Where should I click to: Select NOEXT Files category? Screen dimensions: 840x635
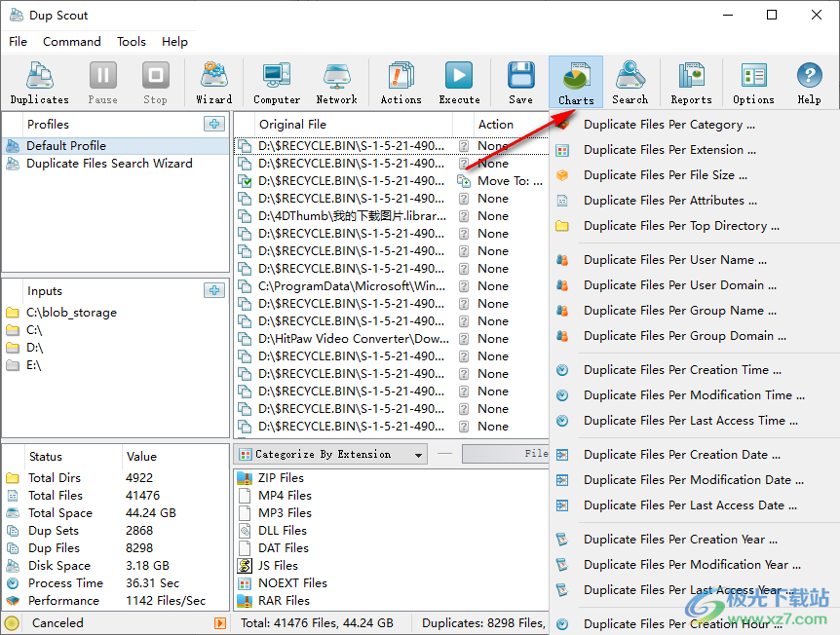pos(392,583)
